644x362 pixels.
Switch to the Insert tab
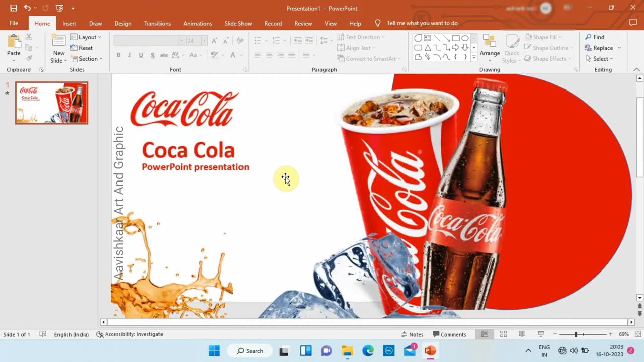click(69, 23)
